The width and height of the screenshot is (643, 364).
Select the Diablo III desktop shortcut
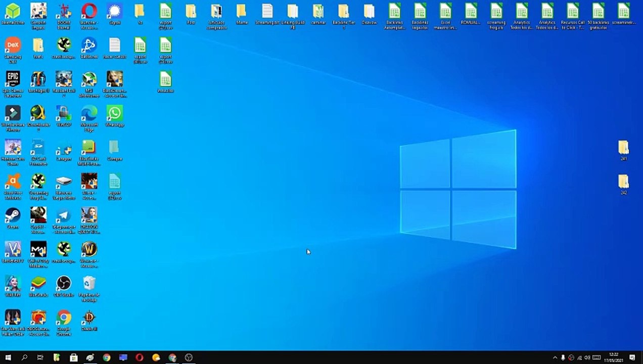tap(89, 320)
